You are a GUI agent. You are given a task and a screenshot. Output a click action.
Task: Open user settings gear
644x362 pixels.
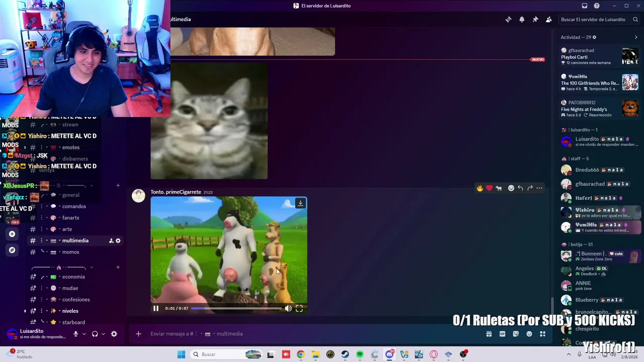(114, 334)
